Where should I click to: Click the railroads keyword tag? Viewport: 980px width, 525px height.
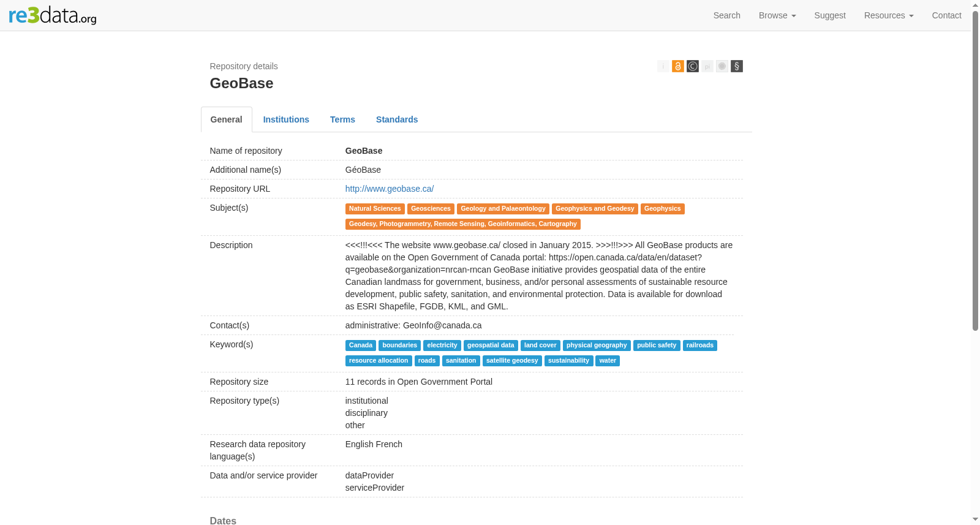coord(700,346)
